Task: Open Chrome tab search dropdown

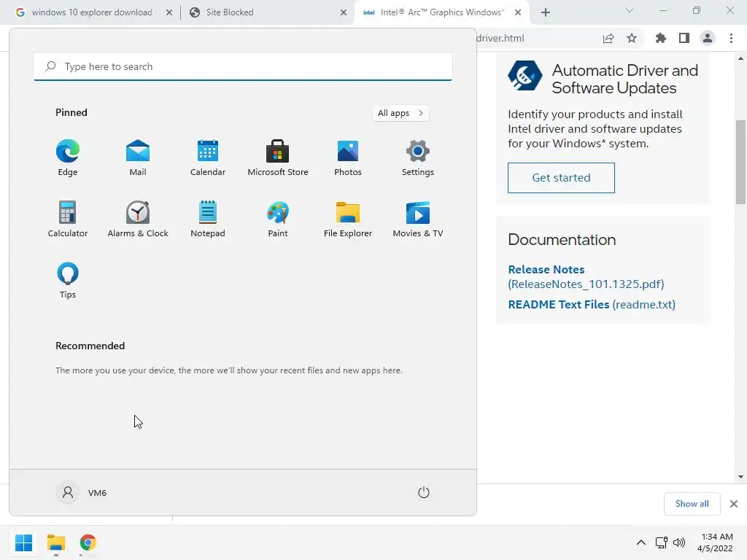Action: point(630,10)
